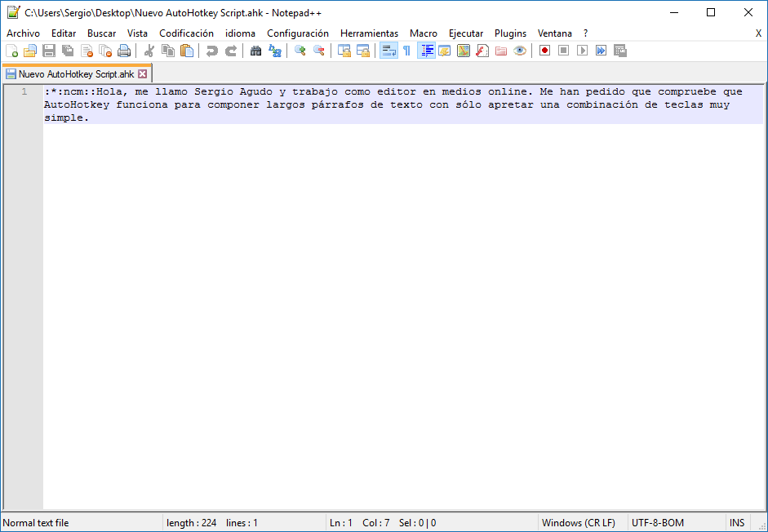768x532 pixels.
Task: Click the Zoom in magnifier icon
Action: click(300, 51)
